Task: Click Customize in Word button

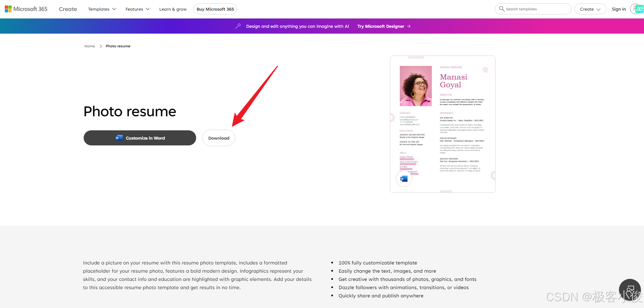Action: 140,138
